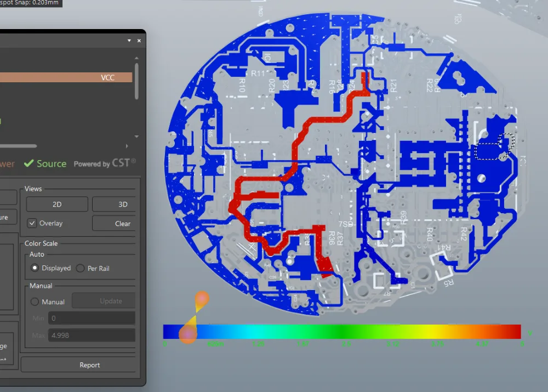Viewport: 548px width, 392px height.
Task: Close the power analyzer panel
Action: click(139, 41)
